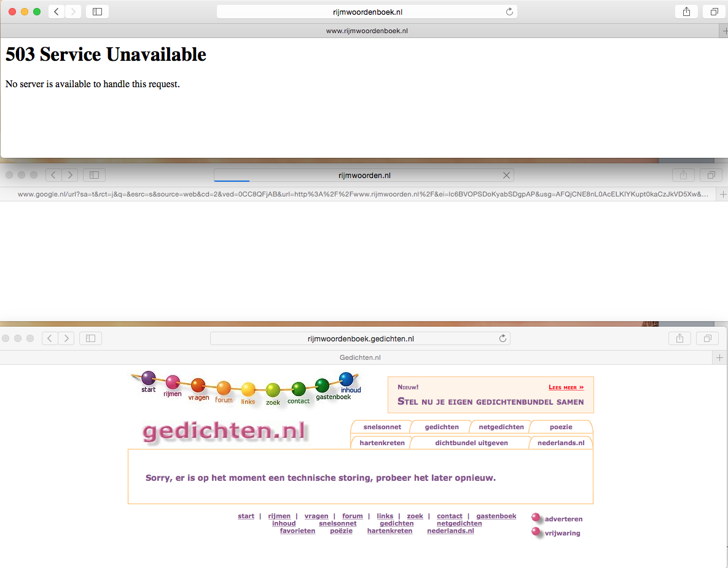Go forward in the gedichten.nl window
Screen dimensions: 728x568
[66, 338]
